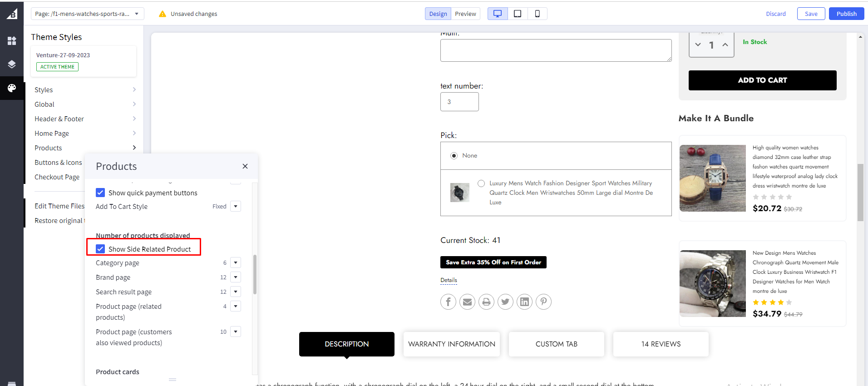Click the Products panel scrollbar
Image resolution: width=868 pixels, height=386 pixels.
click(255, 274)
